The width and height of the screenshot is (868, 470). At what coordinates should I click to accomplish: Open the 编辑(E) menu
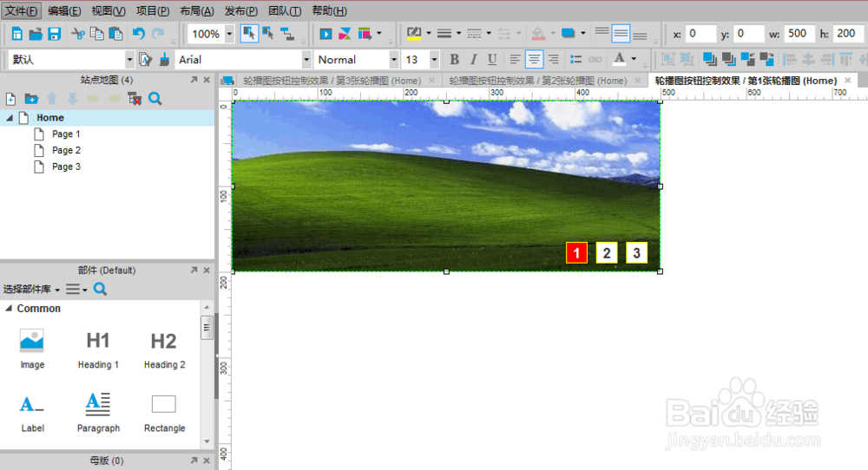pos(64,11)
